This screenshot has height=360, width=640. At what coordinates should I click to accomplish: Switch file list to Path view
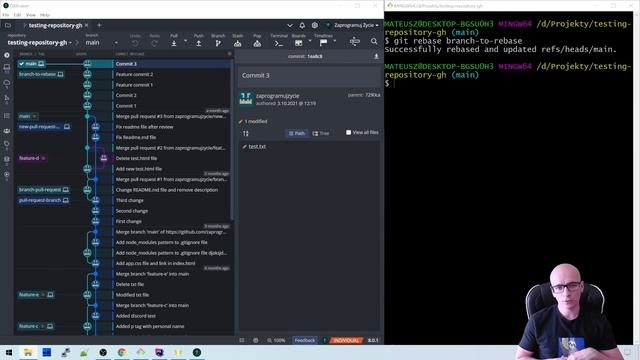pos(297,133)
